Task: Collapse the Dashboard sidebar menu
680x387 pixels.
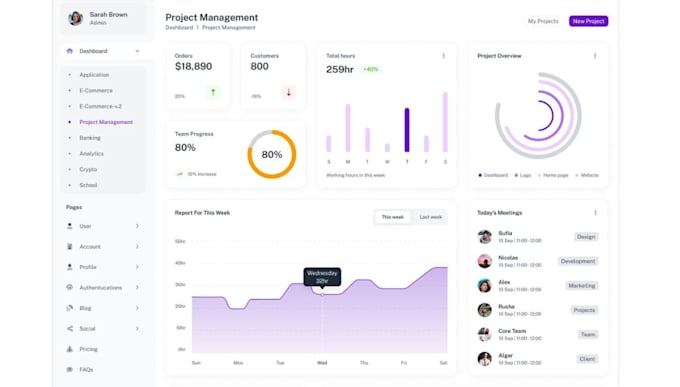Action: tap(137, 51)
